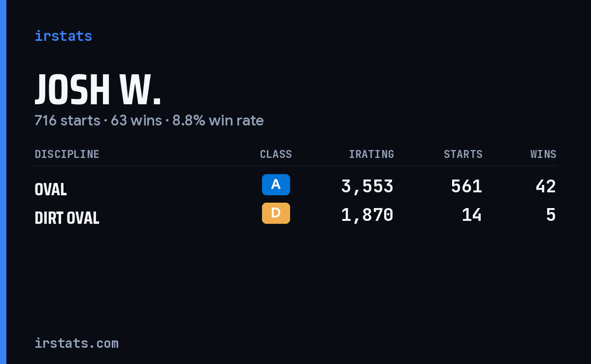591x364 pixels.
Task: Sort by the CLASS column header
Action: pyautogui.click(x=276, y=154)
